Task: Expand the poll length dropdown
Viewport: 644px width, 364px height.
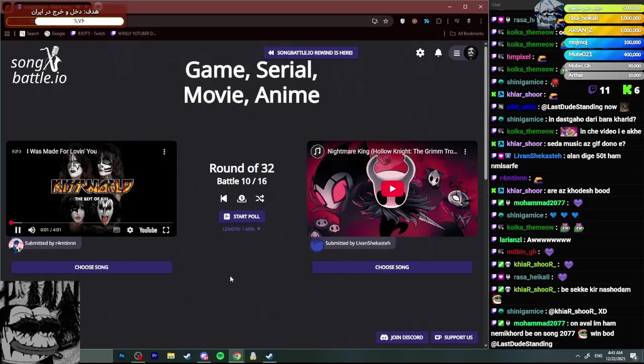Action: coord(241,229)
